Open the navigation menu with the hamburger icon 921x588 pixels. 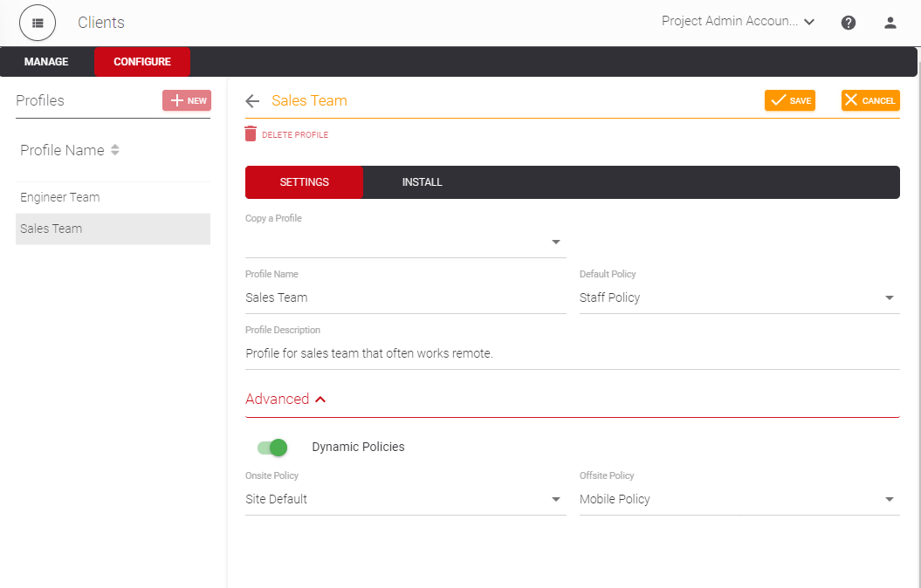[37, 22]
